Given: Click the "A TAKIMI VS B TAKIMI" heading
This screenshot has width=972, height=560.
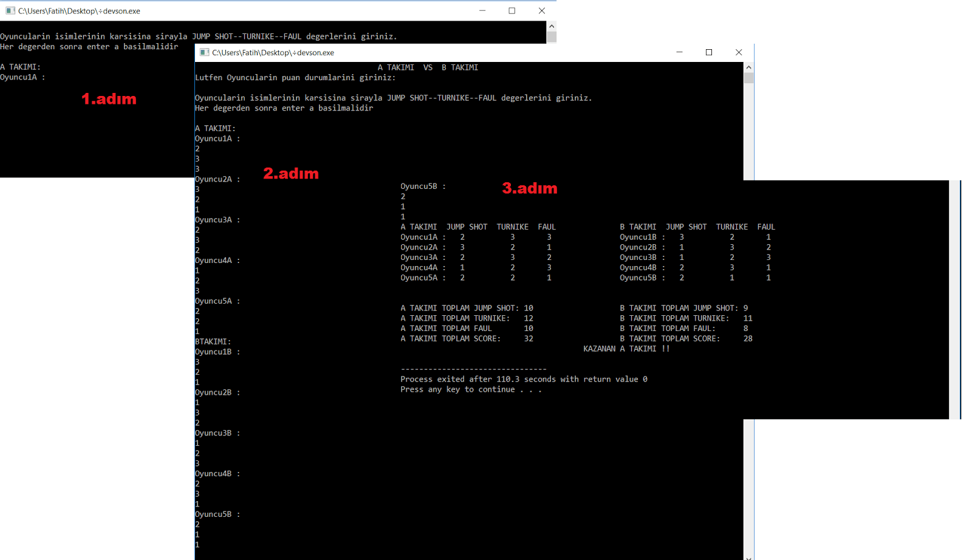Looking at the screenshot, I should (428, 67).
